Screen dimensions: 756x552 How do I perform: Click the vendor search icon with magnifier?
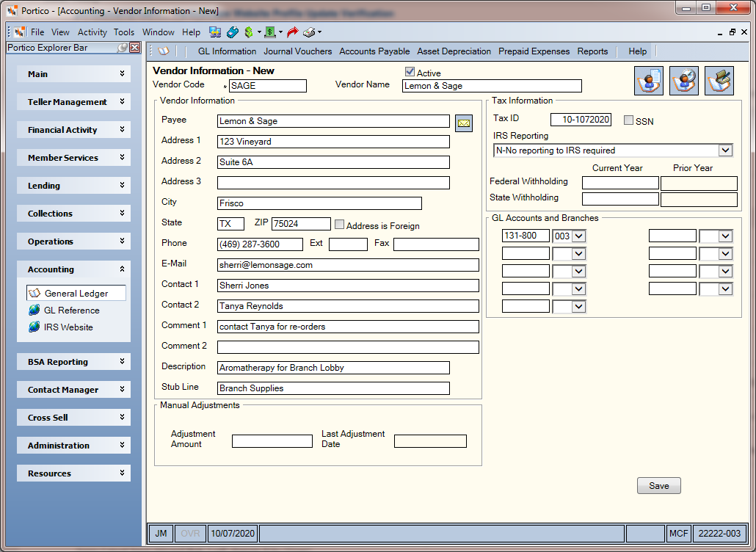[x=683, y=81]
